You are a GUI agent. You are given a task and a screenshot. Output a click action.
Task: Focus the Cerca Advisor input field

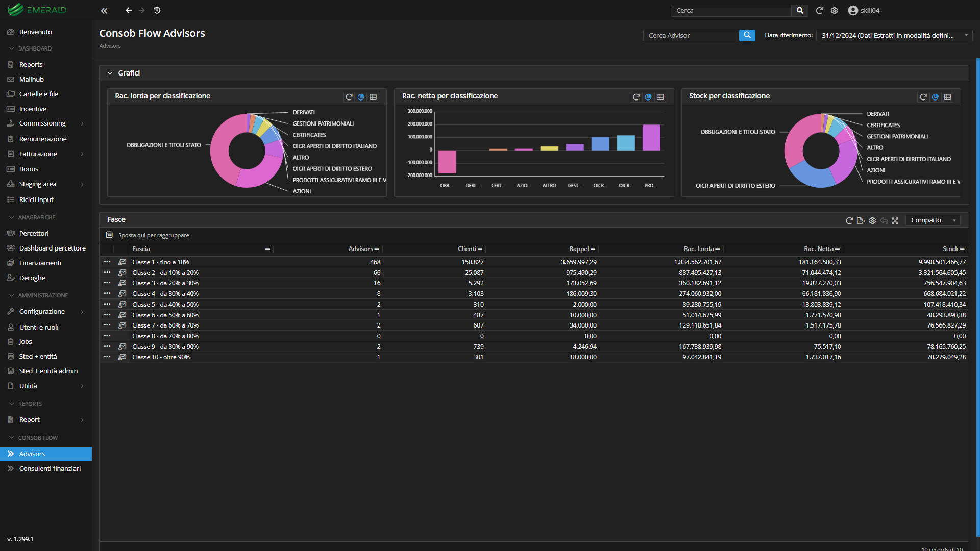[691, 35]
